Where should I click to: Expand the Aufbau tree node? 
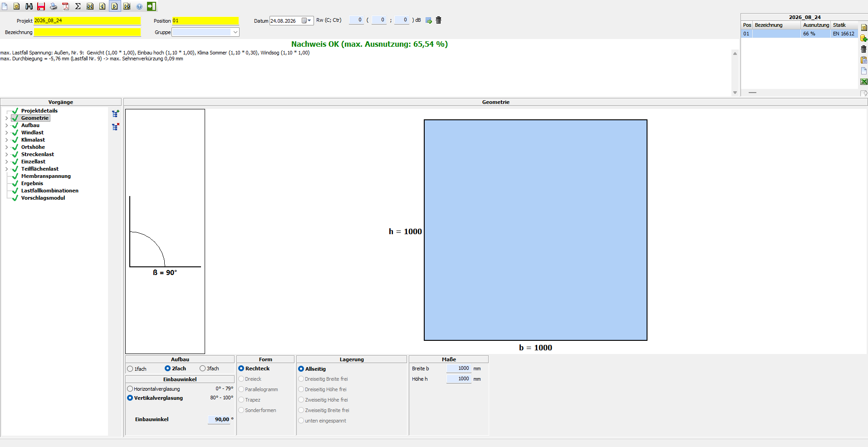click(x=6, y=125)
